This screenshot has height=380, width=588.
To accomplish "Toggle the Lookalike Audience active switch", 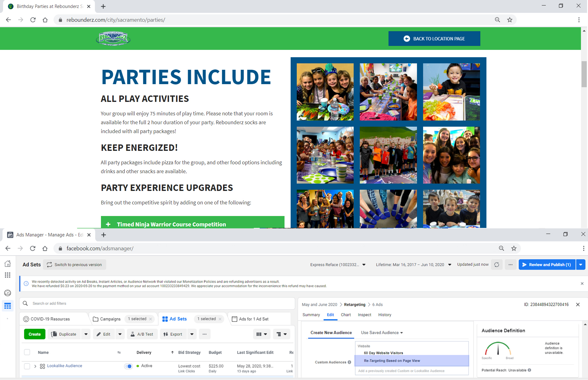I will (x=128, y=366).
